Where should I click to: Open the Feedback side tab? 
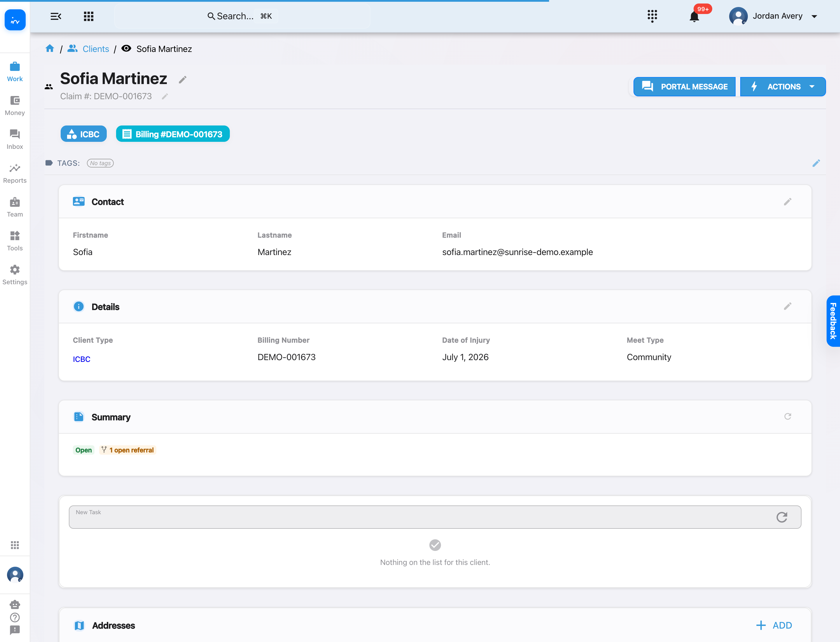(833, 321)
